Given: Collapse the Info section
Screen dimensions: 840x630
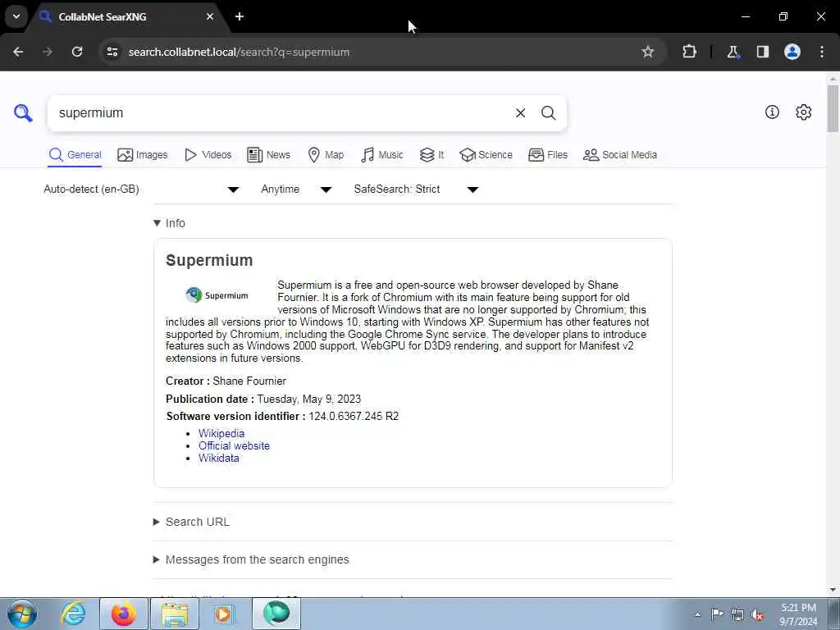Looking at the screenshot, I should pos(169,223).
